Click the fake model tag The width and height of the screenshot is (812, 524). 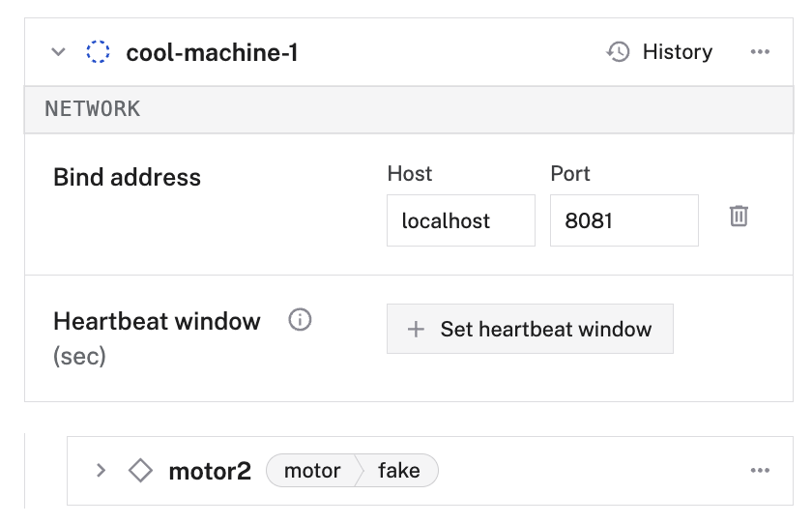pyautogui.click(x=398, y=471)
